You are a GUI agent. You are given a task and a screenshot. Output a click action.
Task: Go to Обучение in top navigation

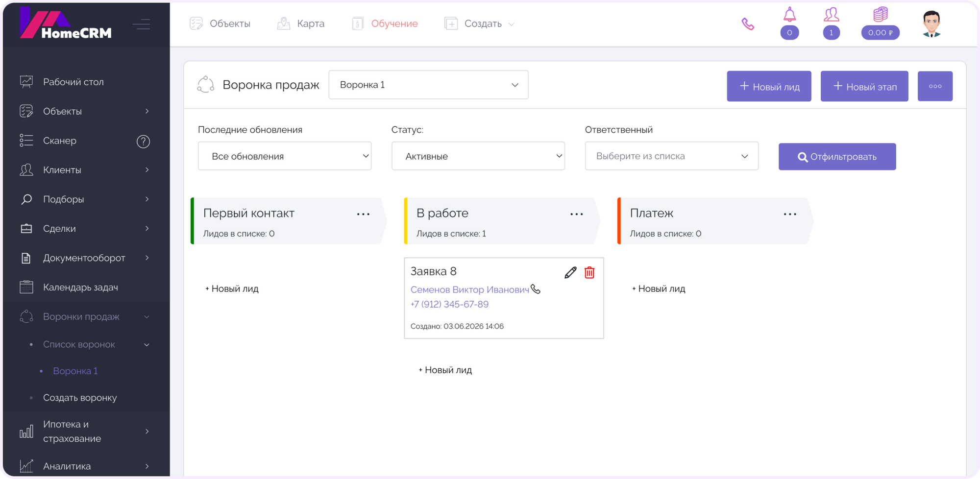click(394, 24)
